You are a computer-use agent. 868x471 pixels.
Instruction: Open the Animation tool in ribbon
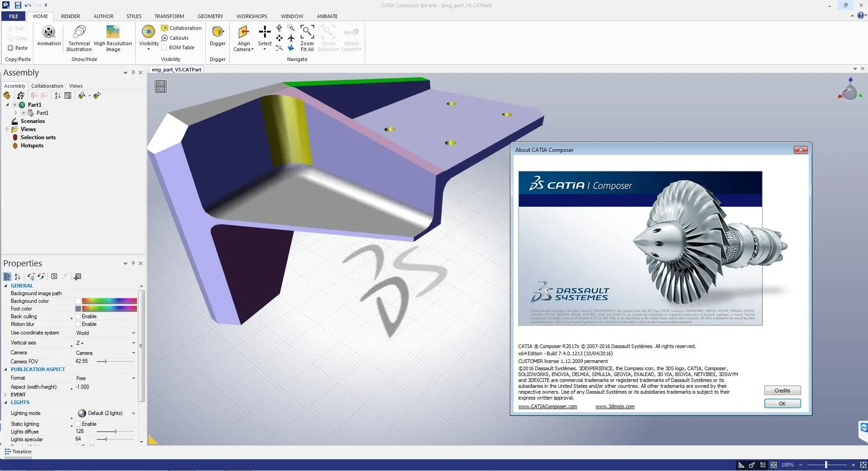[49, 36]
